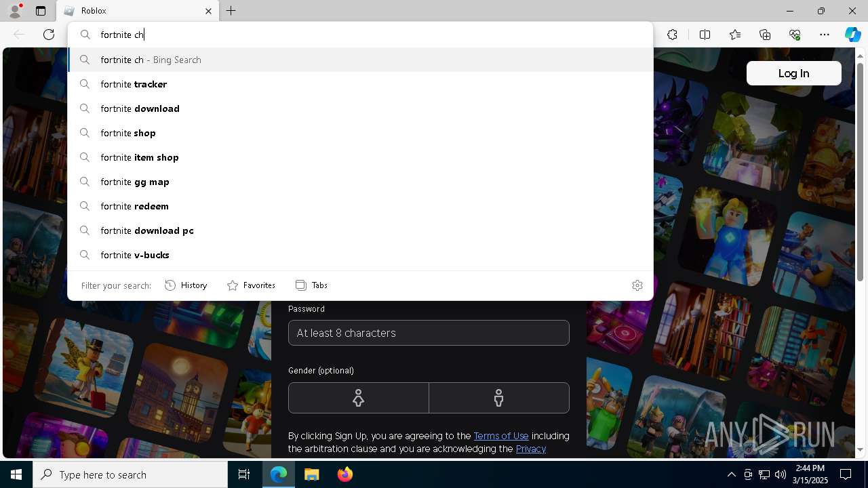Open File Explorer from taskbar

tap(311, 474)
